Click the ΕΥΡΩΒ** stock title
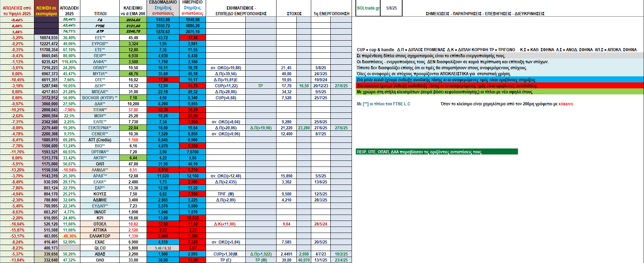This screenshot has height=263, width=644. click(x=100, y=44)
